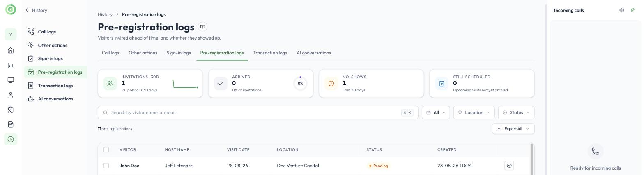The width and height of the screenshot is (644, 175).
Task: Sort by the Status column header
Action: coord(374,149)
